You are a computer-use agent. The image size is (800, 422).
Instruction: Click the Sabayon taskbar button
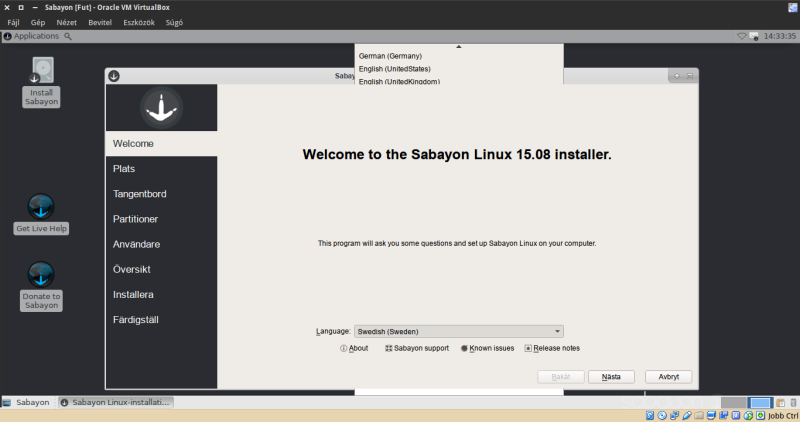[27, 403]
